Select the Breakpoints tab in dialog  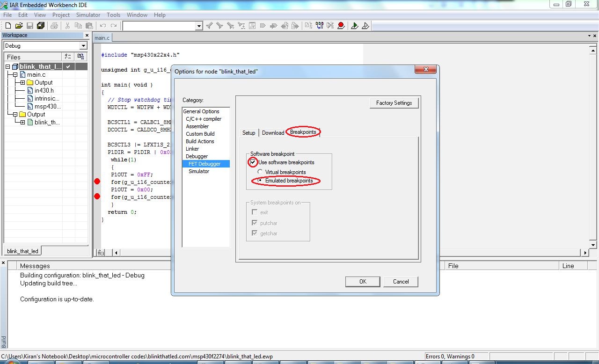pyautogui.click(x=303, y=132)
